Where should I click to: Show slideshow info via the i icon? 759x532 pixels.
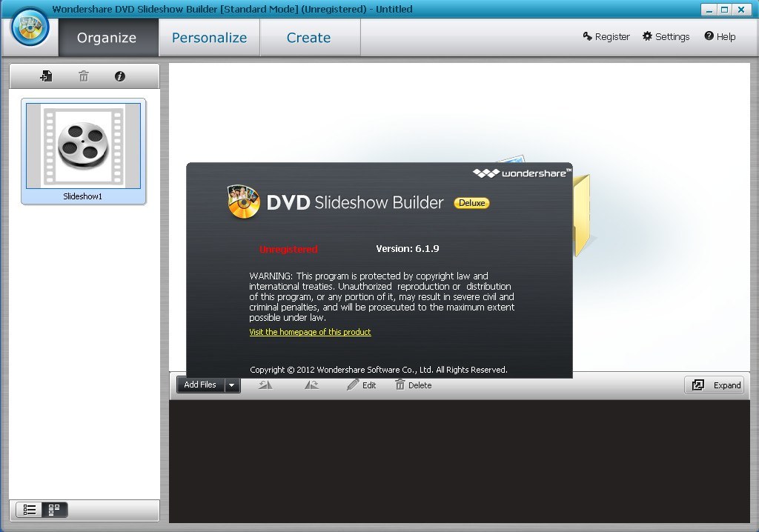[119, 76]
